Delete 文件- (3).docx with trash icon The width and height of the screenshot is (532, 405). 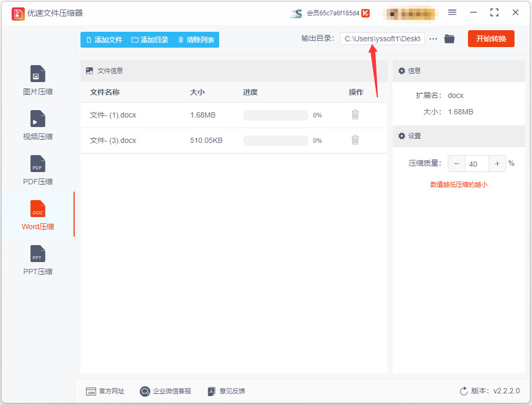coord(355,140)
